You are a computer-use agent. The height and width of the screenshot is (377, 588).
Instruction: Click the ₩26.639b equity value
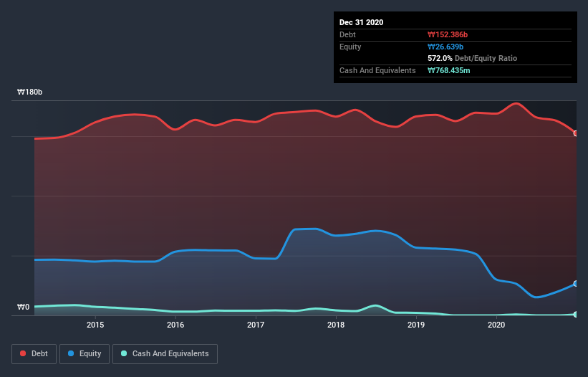[x=445, y=47]
